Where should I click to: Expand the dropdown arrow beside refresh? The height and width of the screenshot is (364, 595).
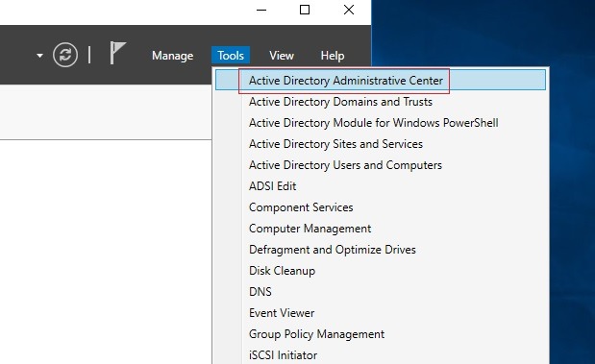click(x=39, y=56)
